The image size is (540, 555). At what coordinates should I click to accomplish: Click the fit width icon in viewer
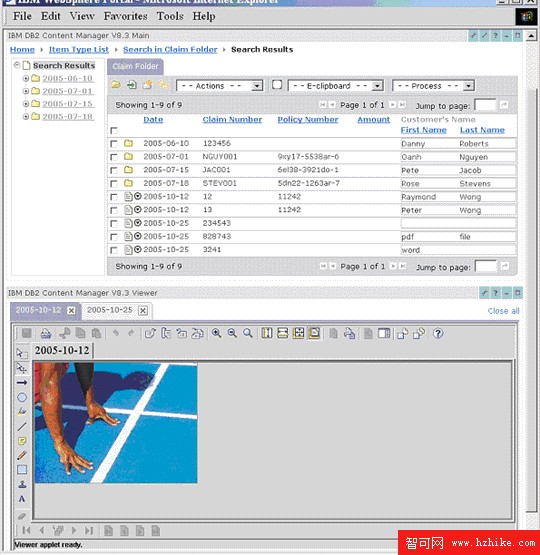(x=282, y=333)
